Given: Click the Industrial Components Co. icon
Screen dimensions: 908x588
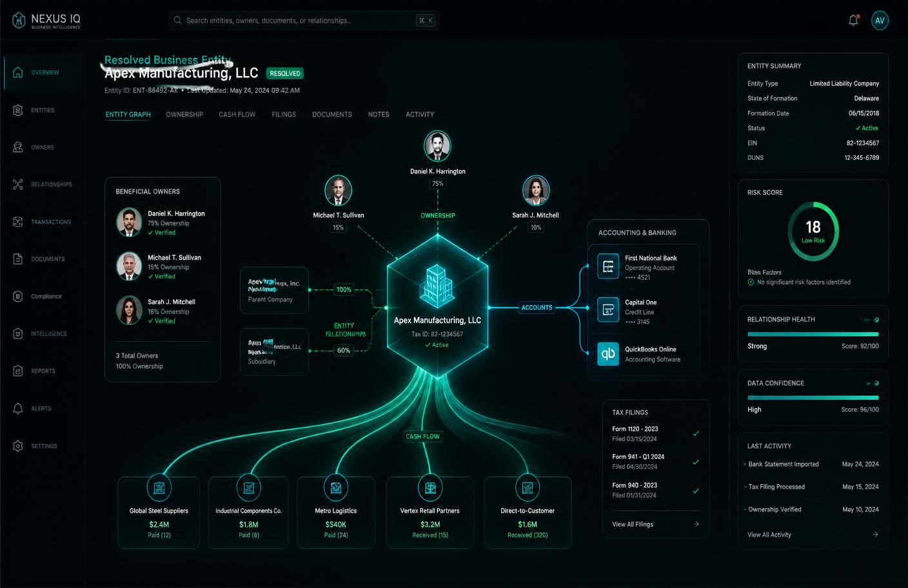Looking at the screenshot, I should [248, 488].
